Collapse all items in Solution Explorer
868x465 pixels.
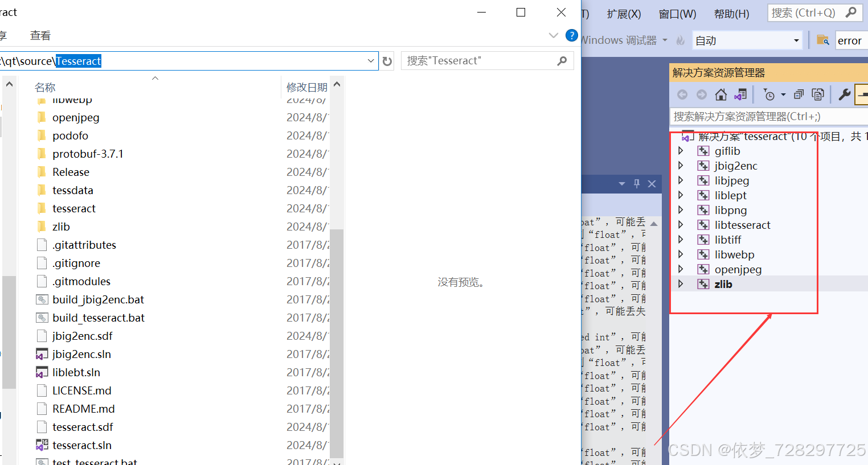(799, 94)
